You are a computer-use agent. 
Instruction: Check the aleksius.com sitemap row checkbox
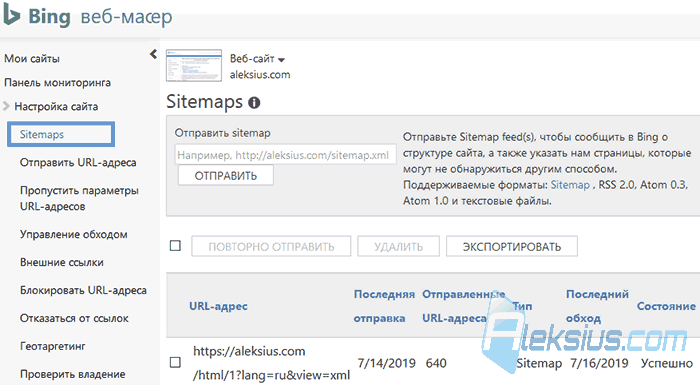point(175,362)
